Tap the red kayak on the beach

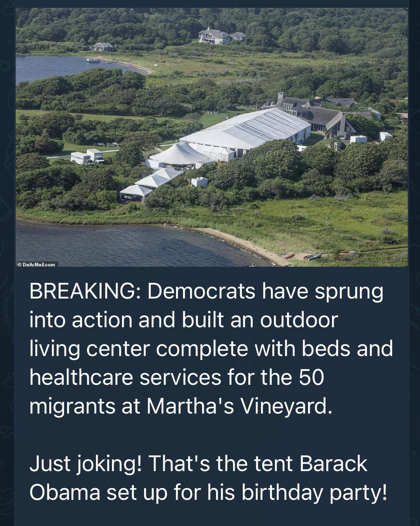[290, 256]
